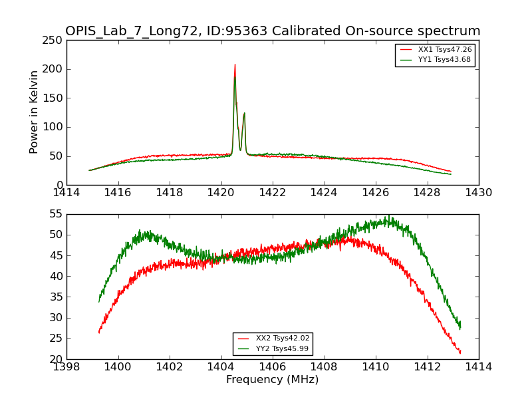Click the plot title mentioning ID:95363
Screen dimensions: 532x399
[273, 31]
